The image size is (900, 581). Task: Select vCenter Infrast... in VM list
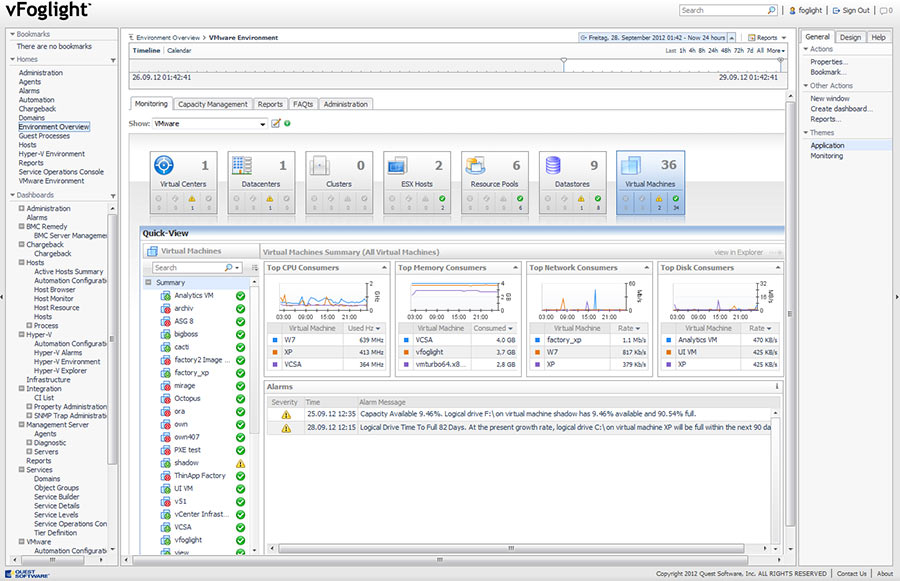pyautogui.click(x=201, y=514)
